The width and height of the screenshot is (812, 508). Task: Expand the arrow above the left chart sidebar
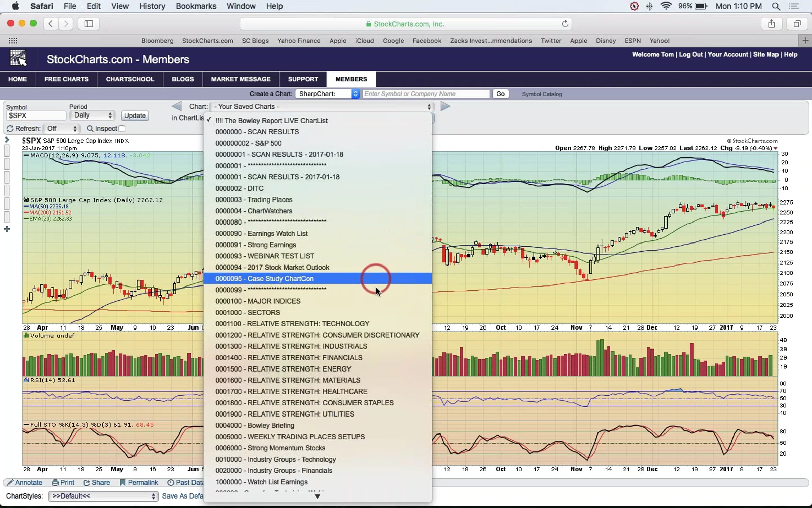(x=7, y=140)
